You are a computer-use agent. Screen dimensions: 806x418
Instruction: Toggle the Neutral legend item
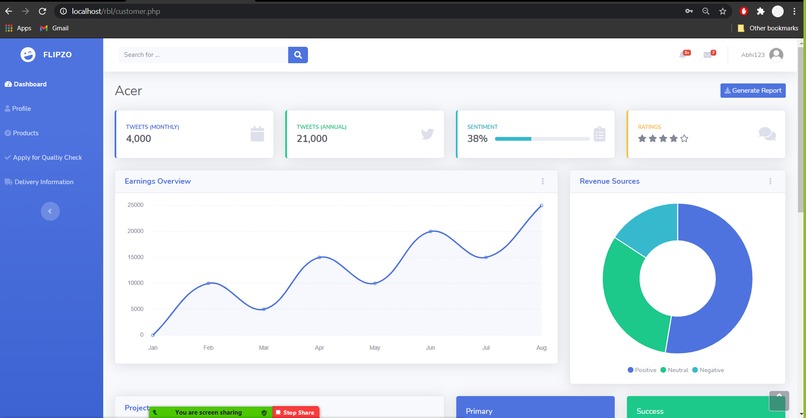(x=674, y=370)
